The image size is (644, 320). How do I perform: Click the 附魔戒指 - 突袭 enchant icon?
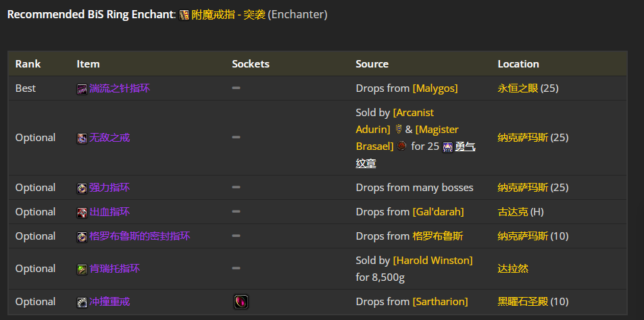pyautogui.click(x=184, y=15)
